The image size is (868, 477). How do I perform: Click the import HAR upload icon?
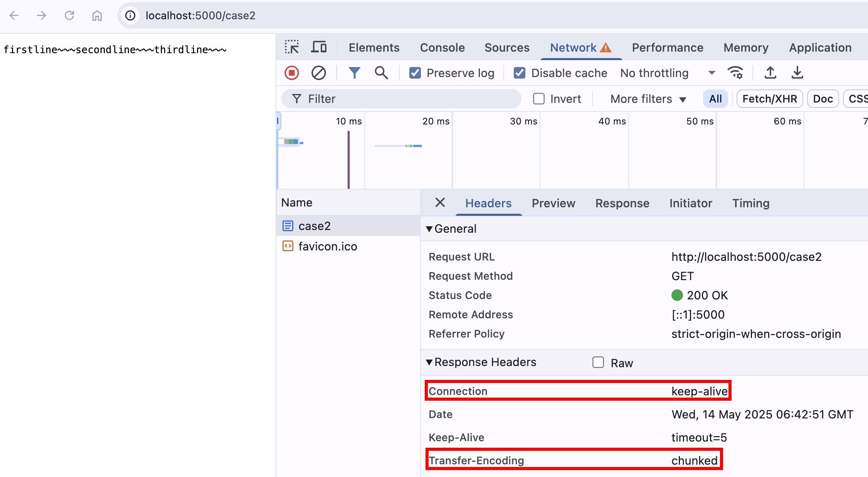pos(770,73)
